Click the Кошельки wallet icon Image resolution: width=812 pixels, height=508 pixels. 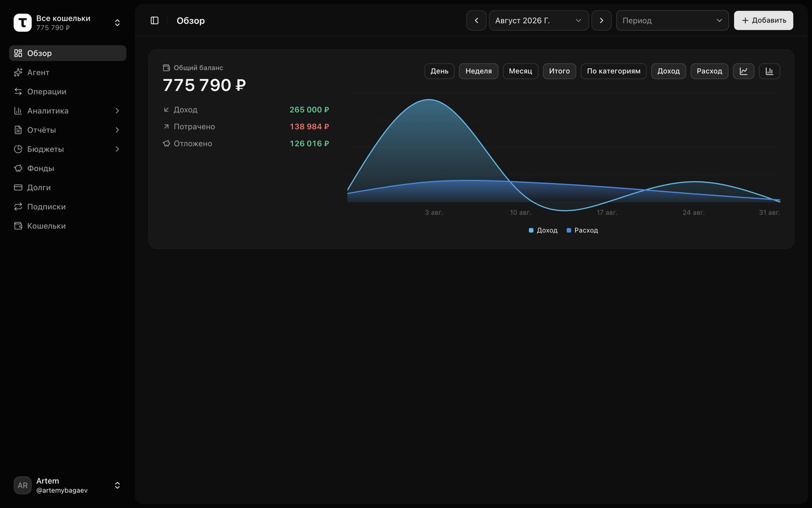pos(18,226)
